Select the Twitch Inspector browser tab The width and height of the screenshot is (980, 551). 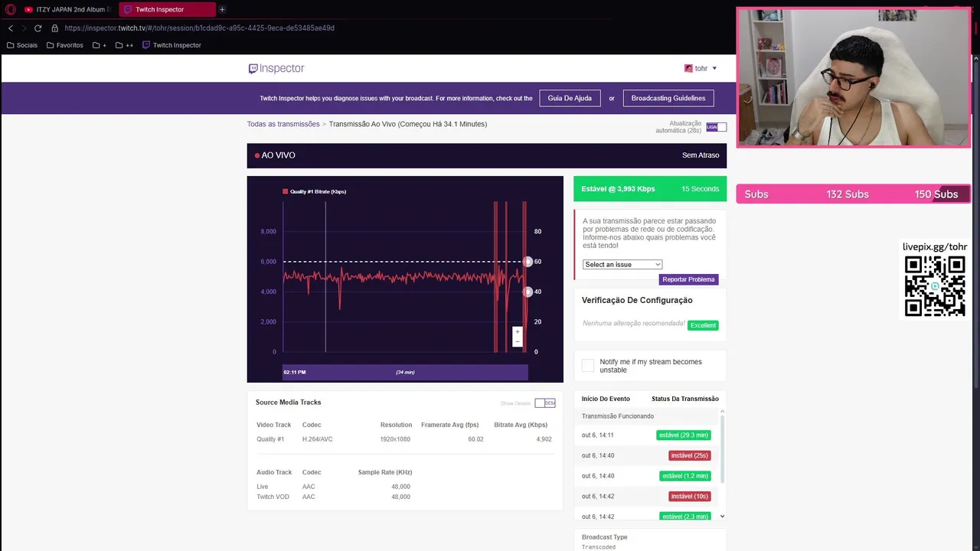point(167,9)
